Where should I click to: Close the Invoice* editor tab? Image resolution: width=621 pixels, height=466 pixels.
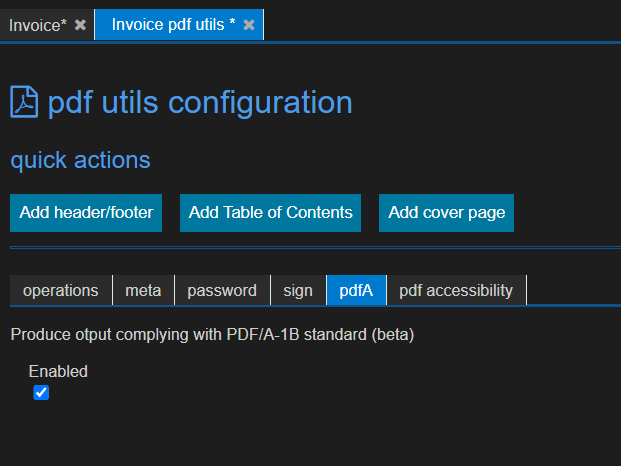tap(80, 25)
